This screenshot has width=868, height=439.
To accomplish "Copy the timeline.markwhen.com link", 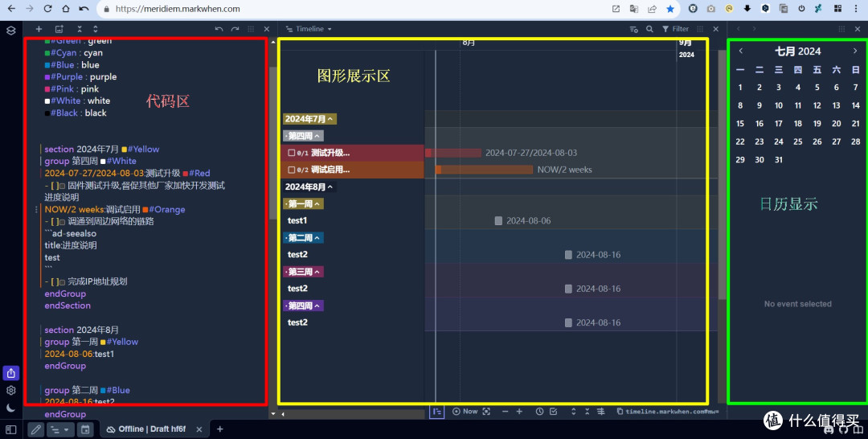I will [x=668, y=412].
